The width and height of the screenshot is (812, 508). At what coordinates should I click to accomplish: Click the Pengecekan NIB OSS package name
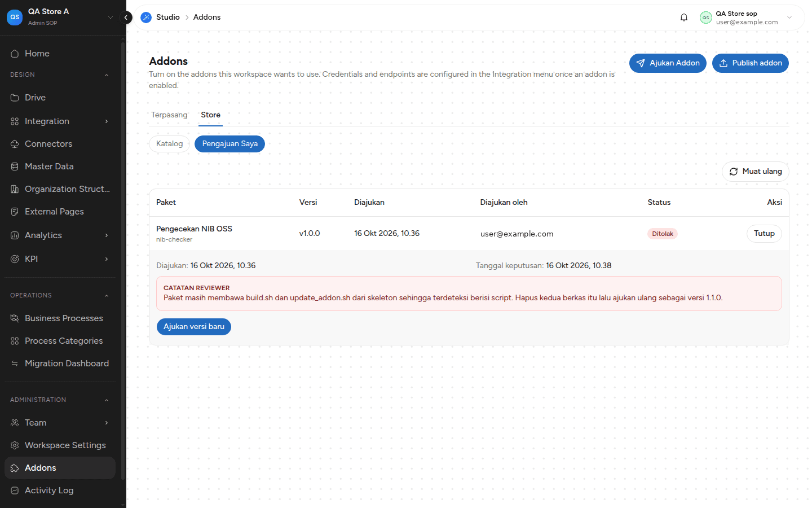coord(194,229)
